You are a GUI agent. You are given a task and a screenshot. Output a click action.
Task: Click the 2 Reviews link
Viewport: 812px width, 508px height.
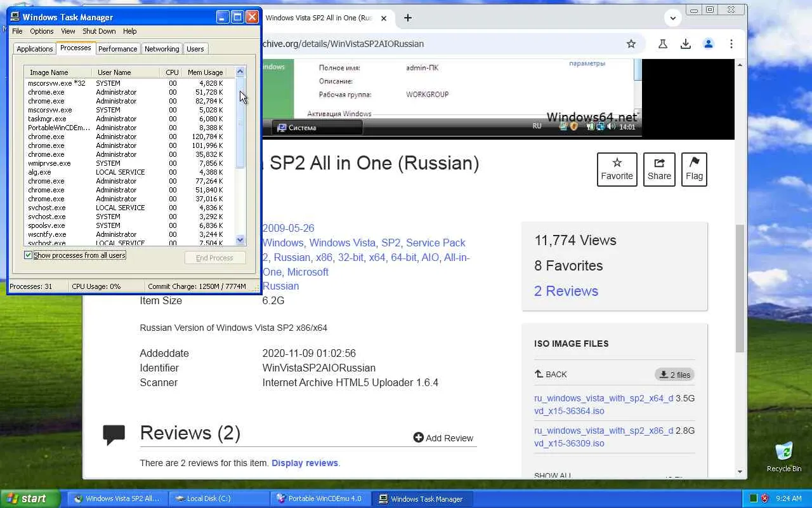(566, 291)
